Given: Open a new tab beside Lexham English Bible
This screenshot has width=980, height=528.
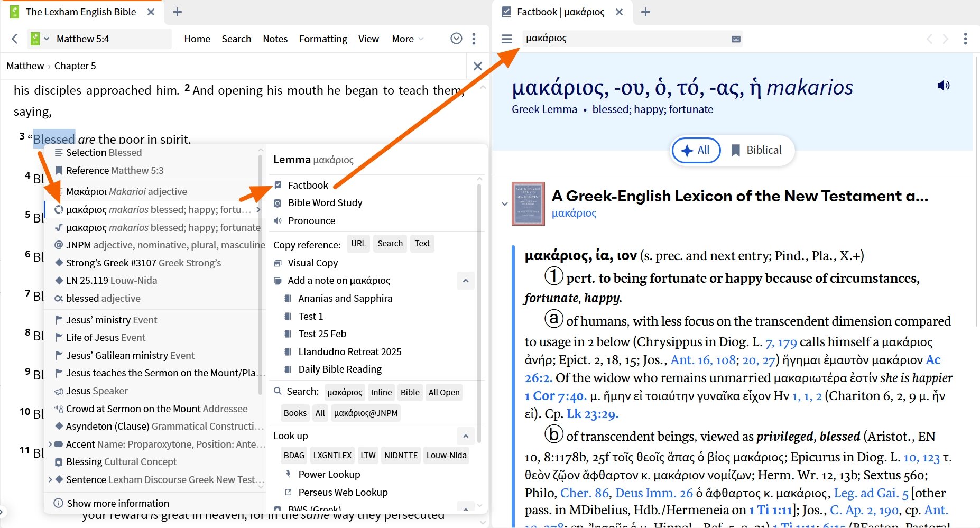Looking at the screenshot, I should click(178, 12).
